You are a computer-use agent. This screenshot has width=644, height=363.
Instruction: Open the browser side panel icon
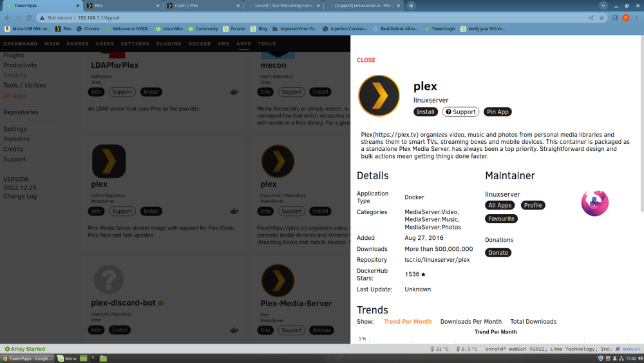pos(615,17)
